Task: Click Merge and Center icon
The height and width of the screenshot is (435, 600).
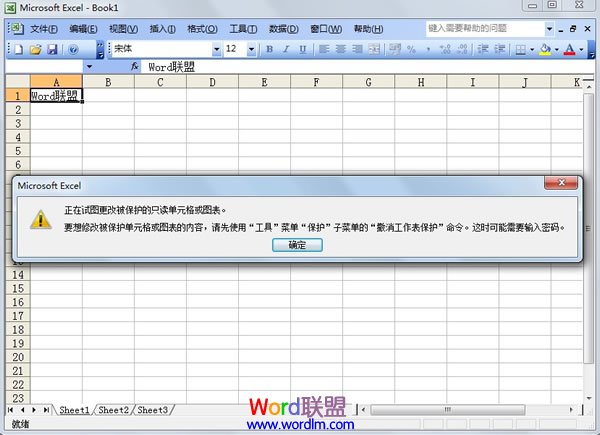Action: coord(374,49)
